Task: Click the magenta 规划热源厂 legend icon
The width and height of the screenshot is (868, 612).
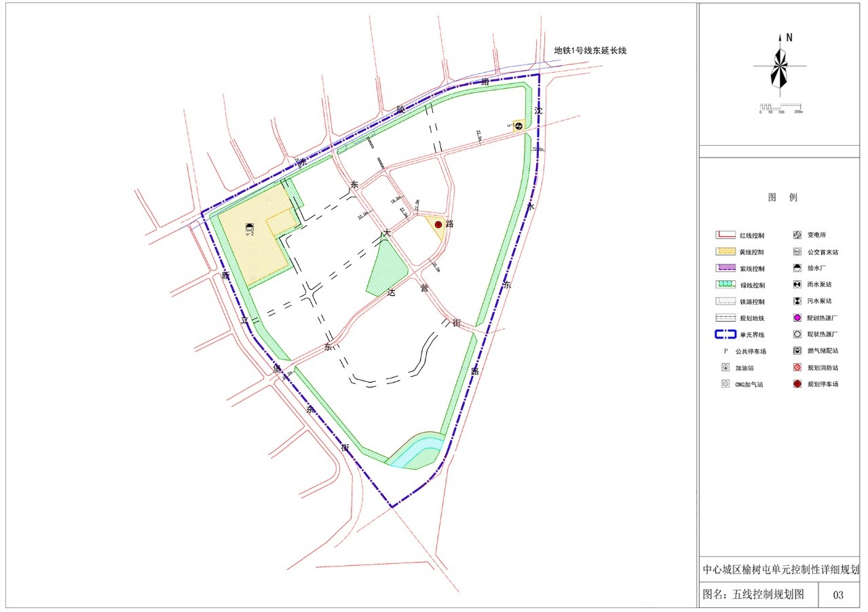Action: [x=797, y=318]
